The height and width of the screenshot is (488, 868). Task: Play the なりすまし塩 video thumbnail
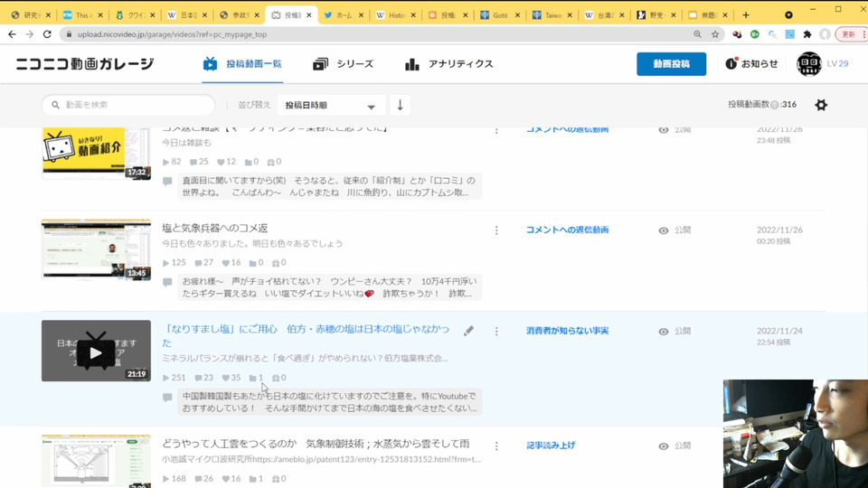[x=96, y=351]
